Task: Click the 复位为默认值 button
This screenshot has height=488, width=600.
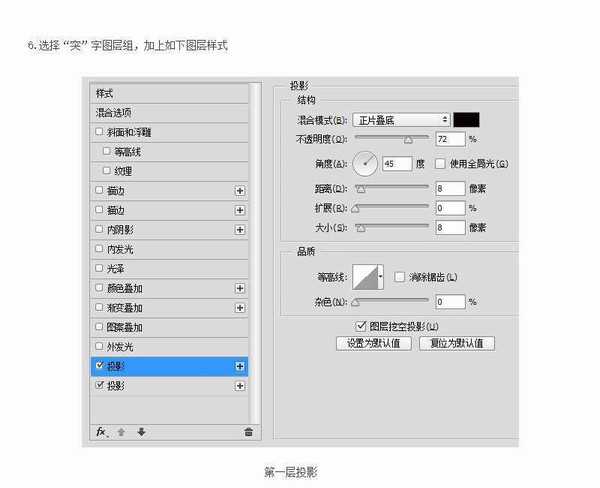Action: tap(457, 343)
